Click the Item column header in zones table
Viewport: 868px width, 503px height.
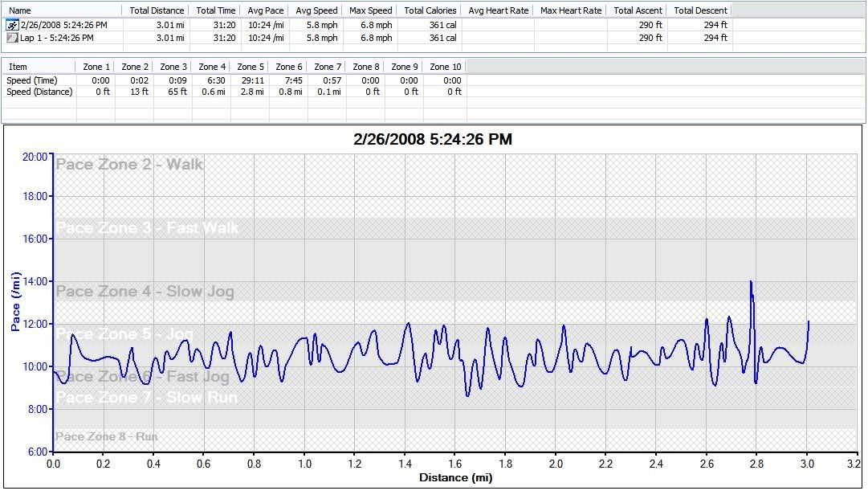pos(18,67)
